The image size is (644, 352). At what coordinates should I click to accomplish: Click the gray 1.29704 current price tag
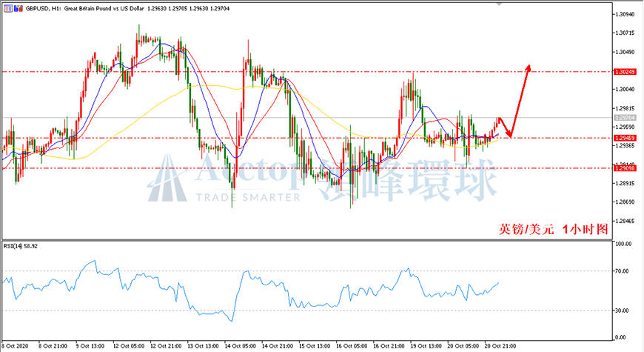coord(625,118)
